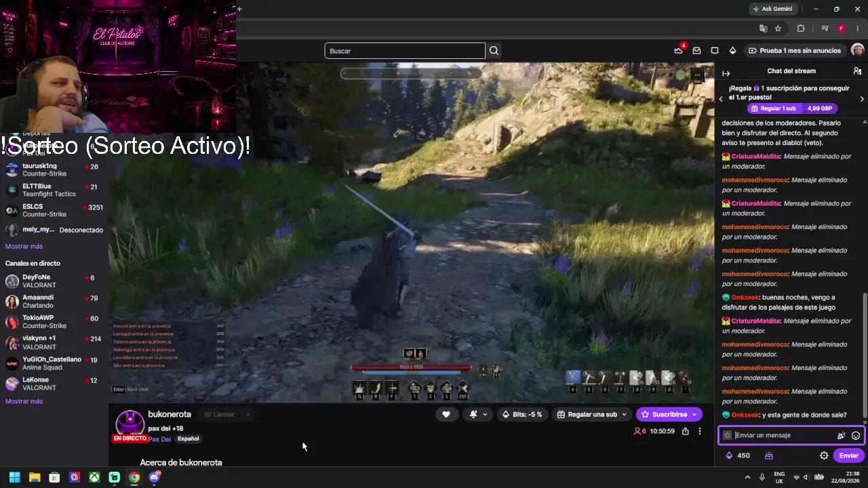Show hidden system tray icons
Image resolution: width=868 pixels, height=488 pixels.
pos(748,477)
